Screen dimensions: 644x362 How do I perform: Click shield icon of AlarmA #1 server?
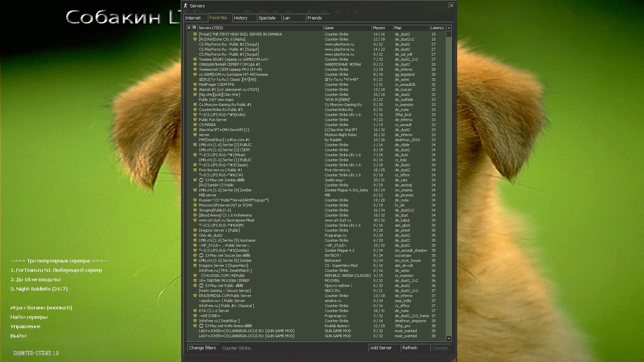pos(195,89)
